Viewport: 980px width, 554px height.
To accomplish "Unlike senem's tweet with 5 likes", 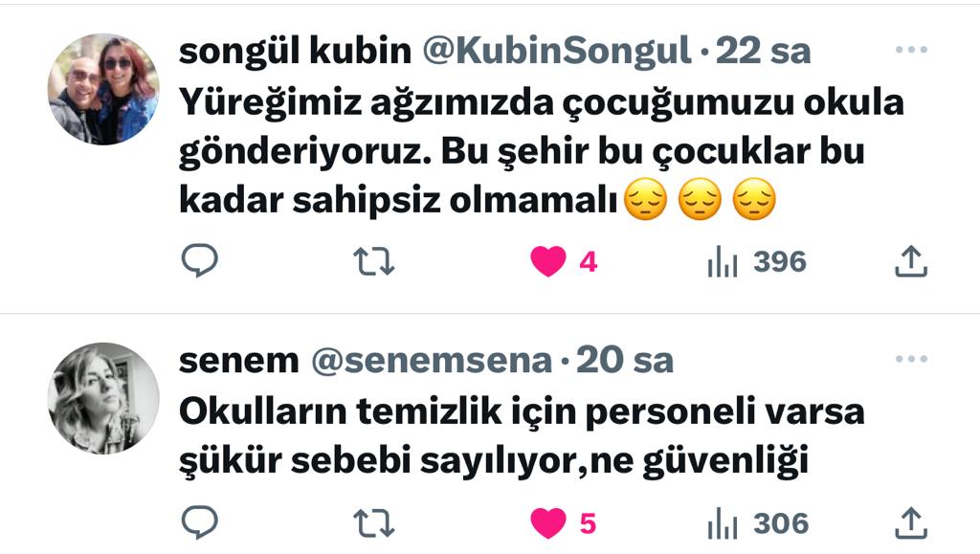I will [563, 522].
